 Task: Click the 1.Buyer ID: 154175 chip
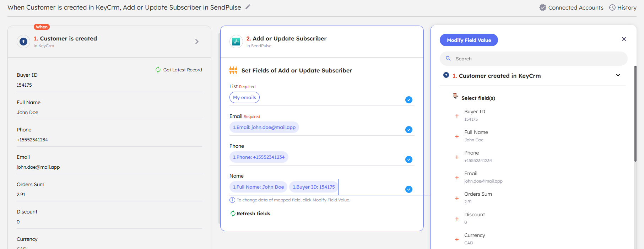coord(314,187)
